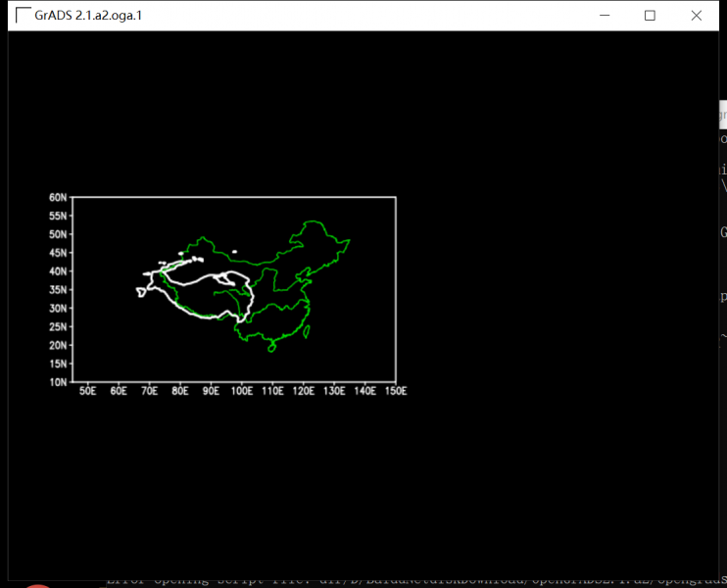727x588 pixels.
Task: Click the GrADS 2.1.a2.oga.1 window title
Action: [94, 16]
